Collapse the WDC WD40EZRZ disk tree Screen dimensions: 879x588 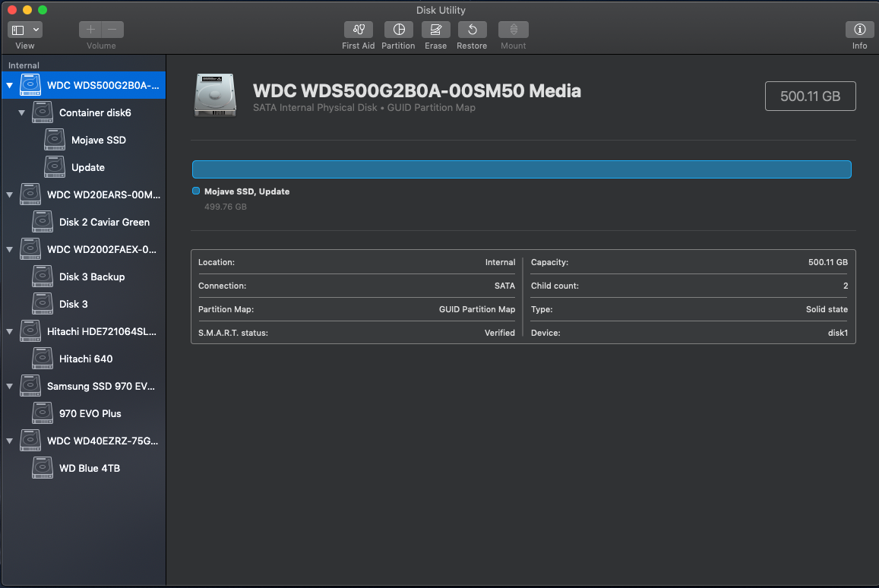coord(10,441)
